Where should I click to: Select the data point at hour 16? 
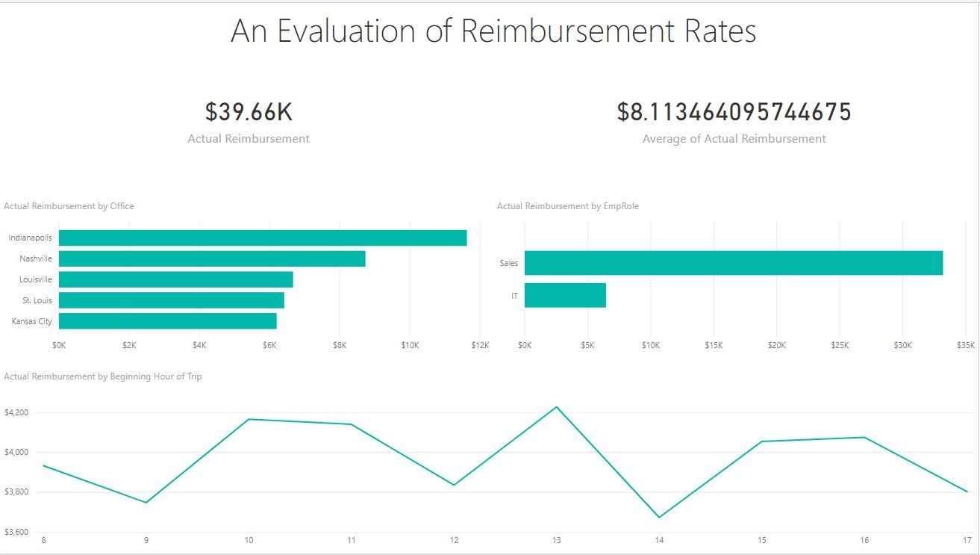coord(864,436)
